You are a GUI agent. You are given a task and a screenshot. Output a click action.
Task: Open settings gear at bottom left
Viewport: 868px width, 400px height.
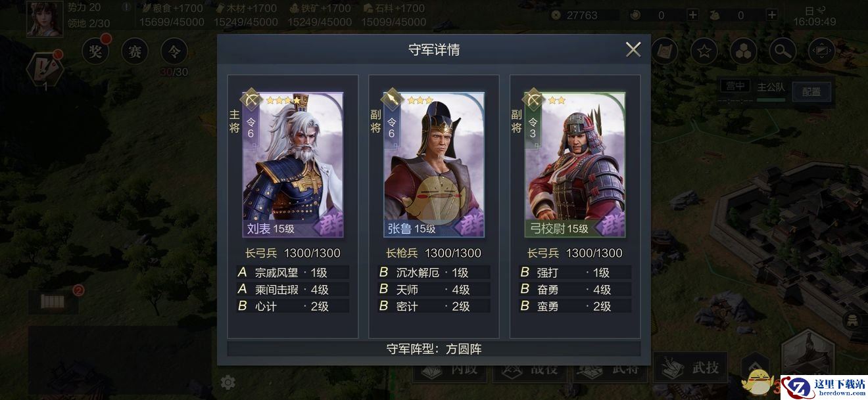(x=228, y=382)
